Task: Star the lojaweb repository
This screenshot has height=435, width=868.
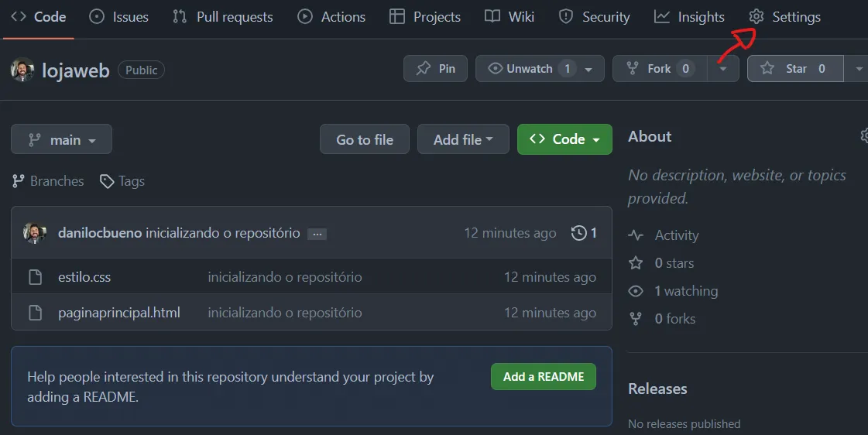Action: tap(795, 69)
